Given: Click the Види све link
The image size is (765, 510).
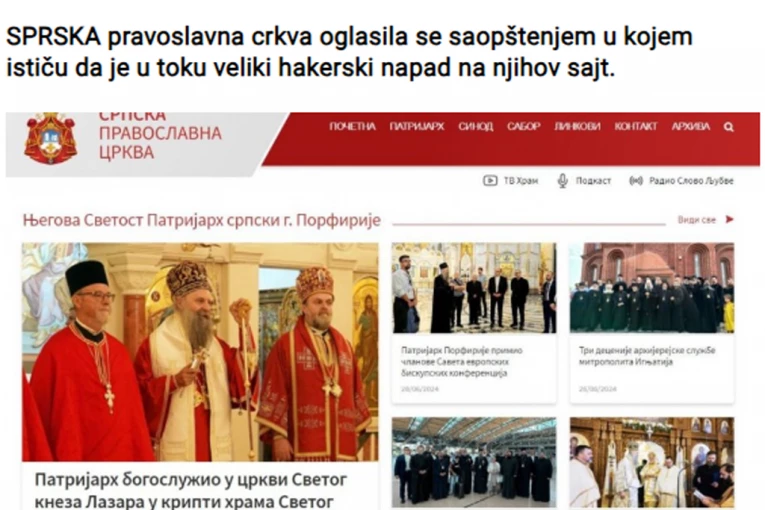Looking at the screenshot, I should [x=696, y=220].
